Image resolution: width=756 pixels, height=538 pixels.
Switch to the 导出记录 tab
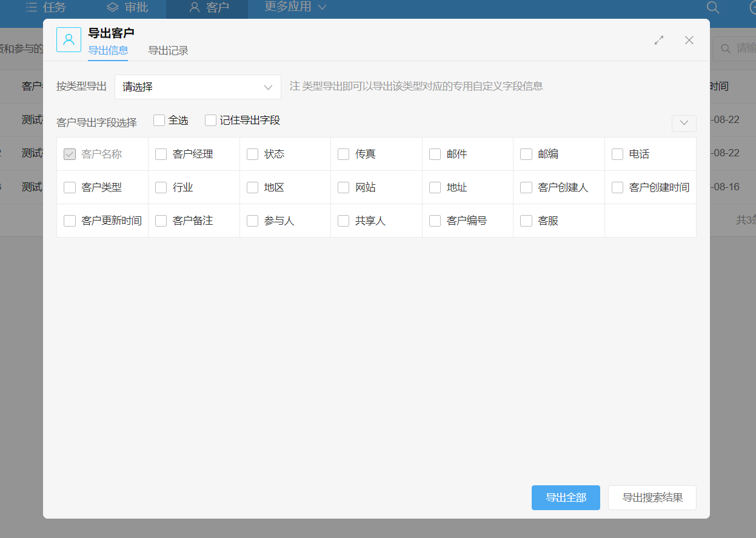168,51
